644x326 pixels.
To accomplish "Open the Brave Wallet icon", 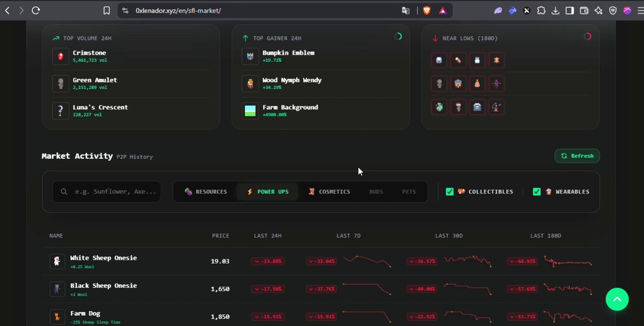I will 584,10.
